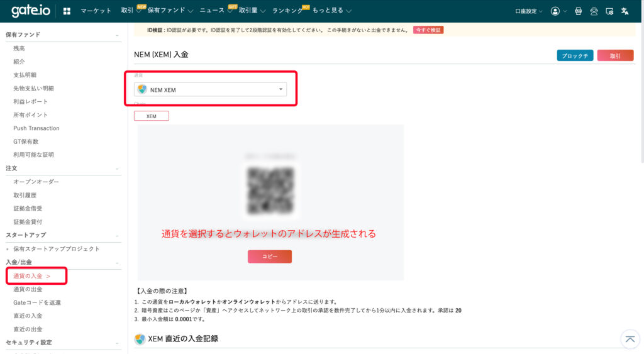644x354 pixels.
Task: Open 先物支払い明細 in the sidebar
Action: pos(33,88)
